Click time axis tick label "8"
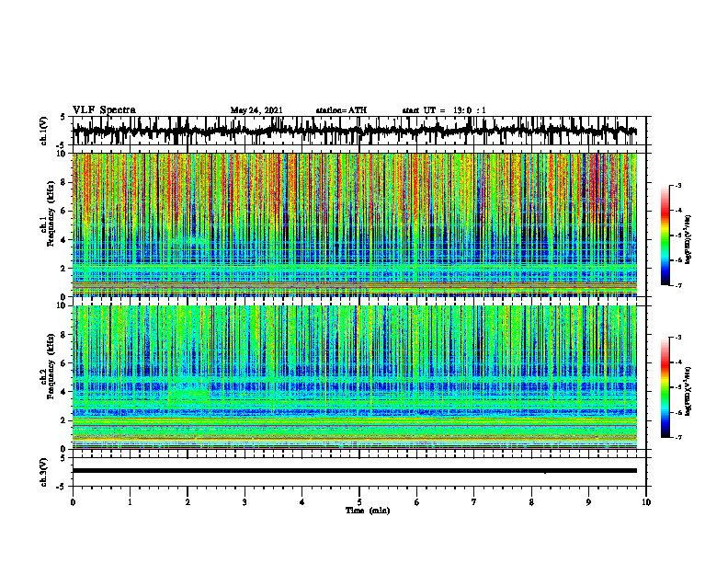 pos(531,502)
